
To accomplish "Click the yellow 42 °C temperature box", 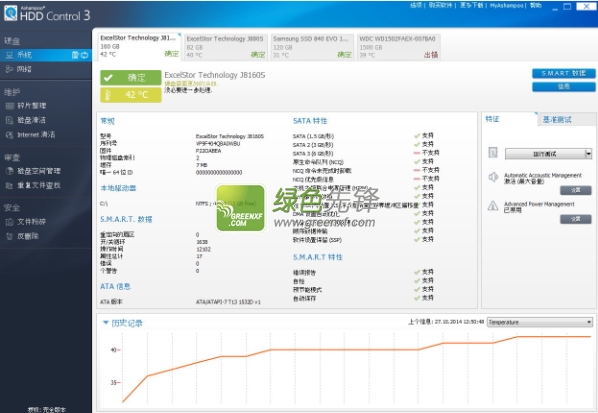I will (x=131, y=95).
